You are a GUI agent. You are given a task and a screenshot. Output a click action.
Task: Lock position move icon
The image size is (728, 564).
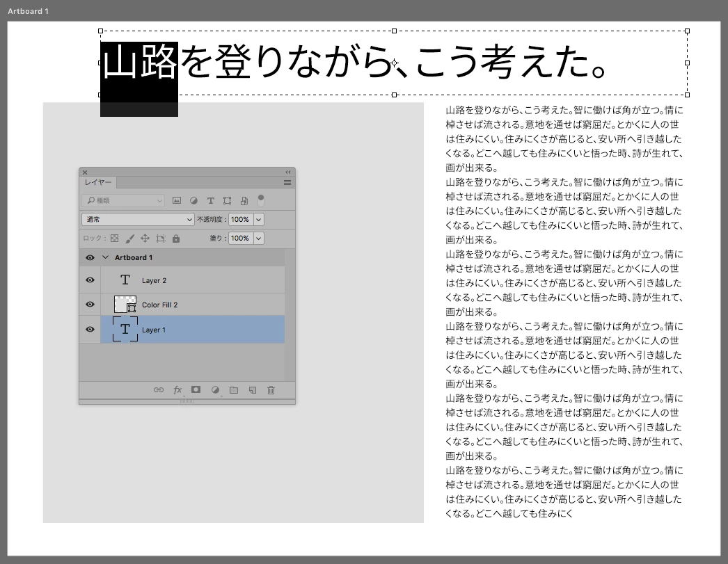tap(145, 239)
